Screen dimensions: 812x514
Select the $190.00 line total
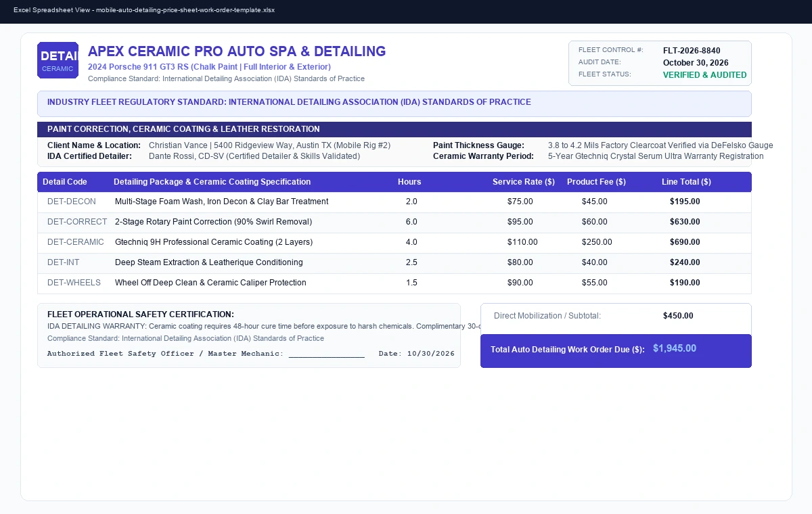(685, 283)
